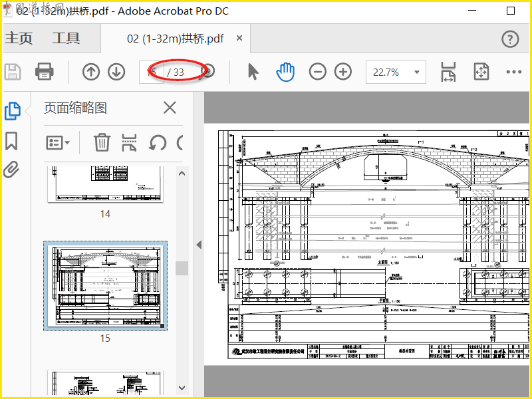Open the Help question mark
Screen dimensions: 532x399
510,39
